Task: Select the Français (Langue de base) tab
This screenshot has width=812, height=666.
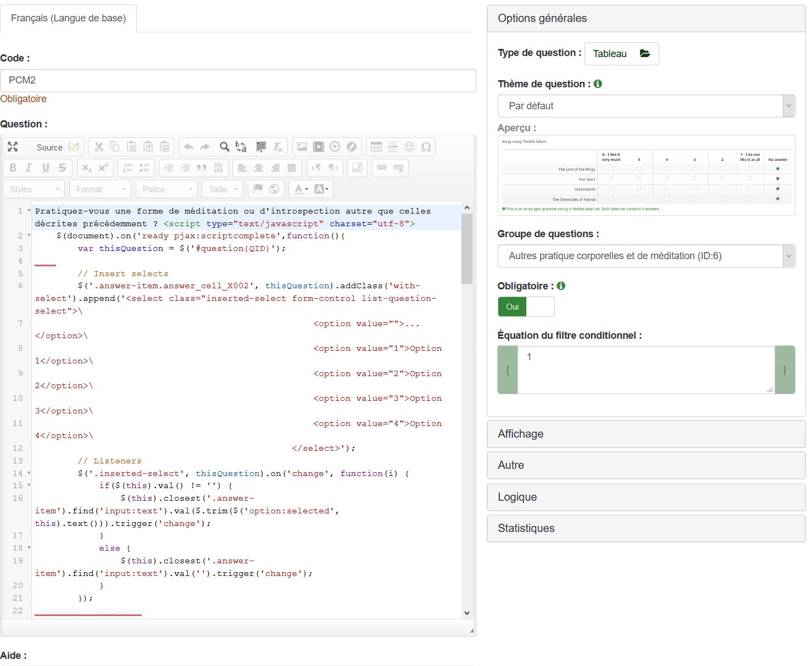Action: tap(69, 18)
